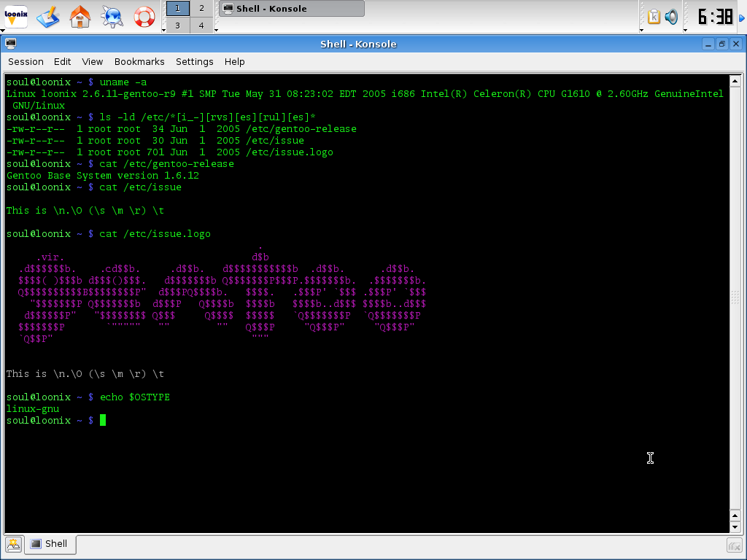The image size is (747, 560).
Task: Open the Bookmarks menu
Action: [x=139, y=62]
